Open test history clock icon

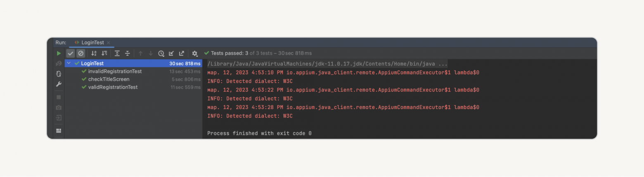[x=161, y=54]
